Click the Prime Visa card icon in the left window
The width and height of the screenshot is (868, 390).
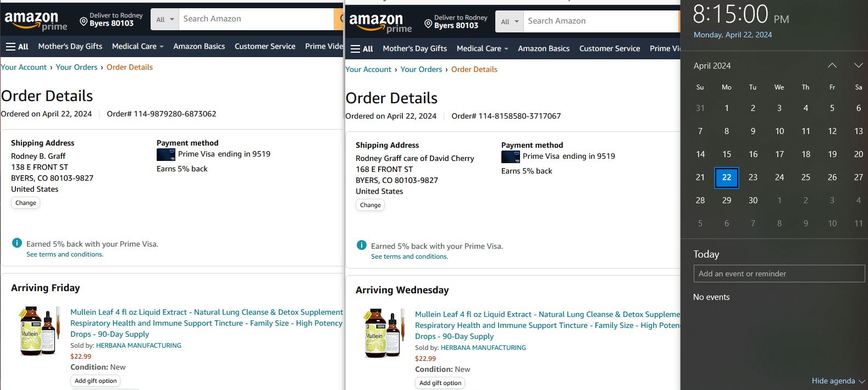(x=165, y=154)
